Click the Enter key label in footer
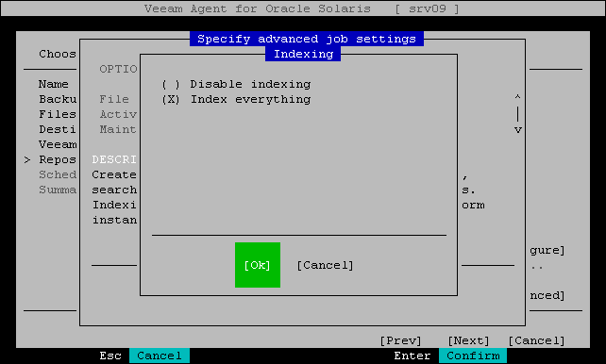 (x=412, y=356)
